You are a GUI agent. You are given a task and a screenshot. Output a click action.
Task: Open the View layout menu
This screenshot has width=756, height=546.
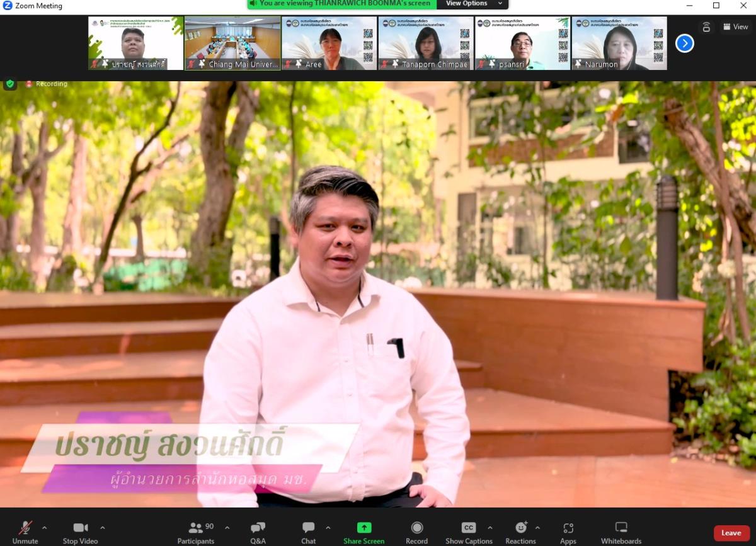[735, 26]
